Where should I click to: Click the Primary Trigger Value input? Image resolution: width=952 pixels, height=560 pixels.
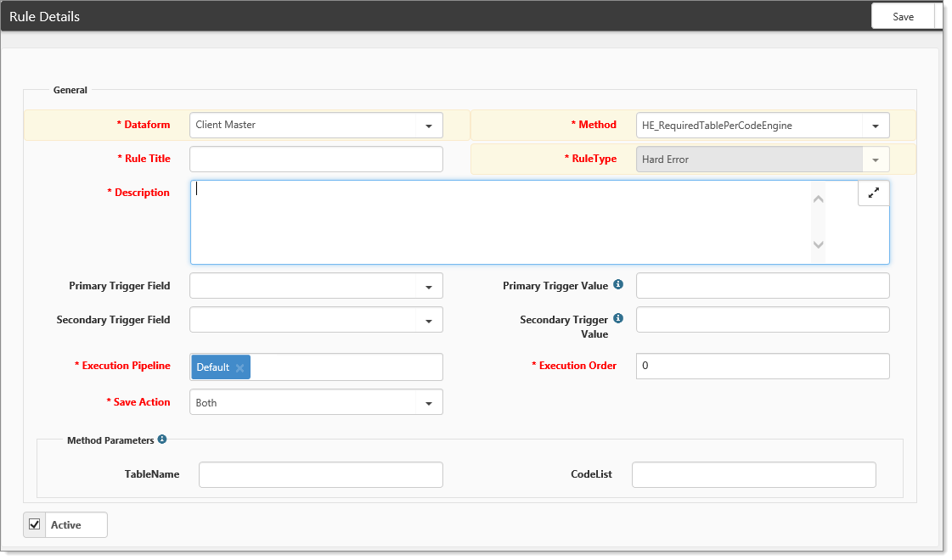762,286
